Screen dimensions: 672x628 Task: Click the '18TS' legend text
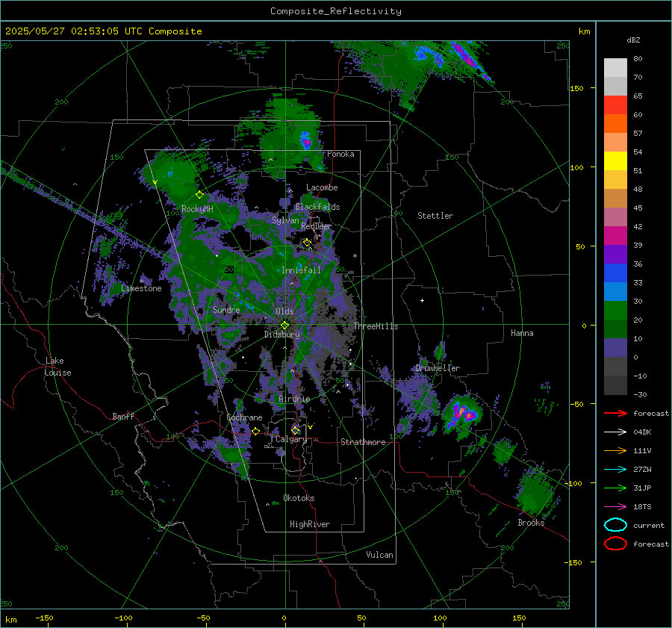pos(642,507)
